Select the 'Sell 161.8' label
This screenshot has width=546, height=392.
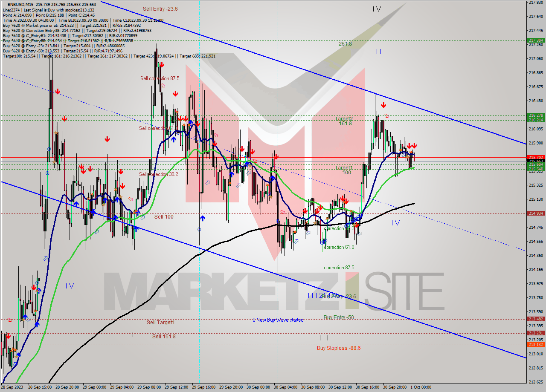click(164, 337)
